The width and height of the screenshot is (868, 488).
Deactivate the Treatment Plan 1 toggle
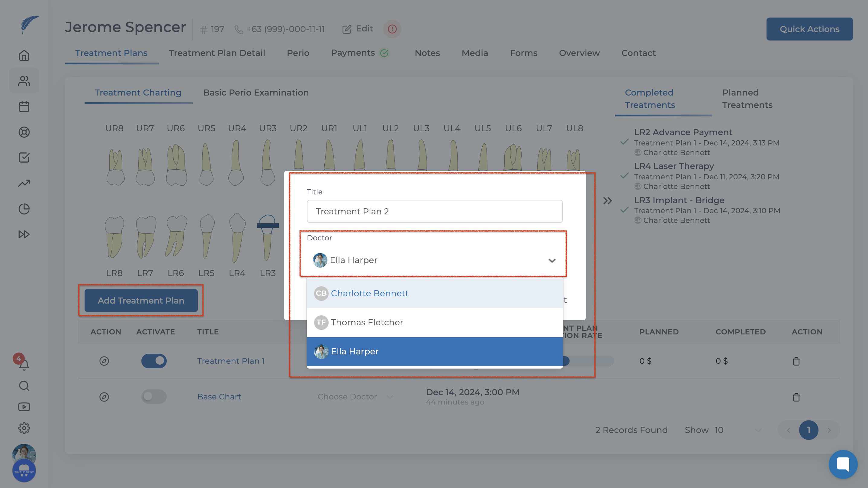point(154,361)
